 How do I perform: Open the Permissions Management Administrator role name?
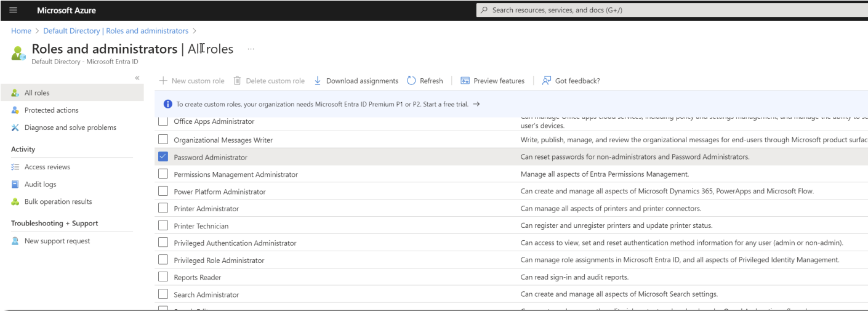point(236,174)
